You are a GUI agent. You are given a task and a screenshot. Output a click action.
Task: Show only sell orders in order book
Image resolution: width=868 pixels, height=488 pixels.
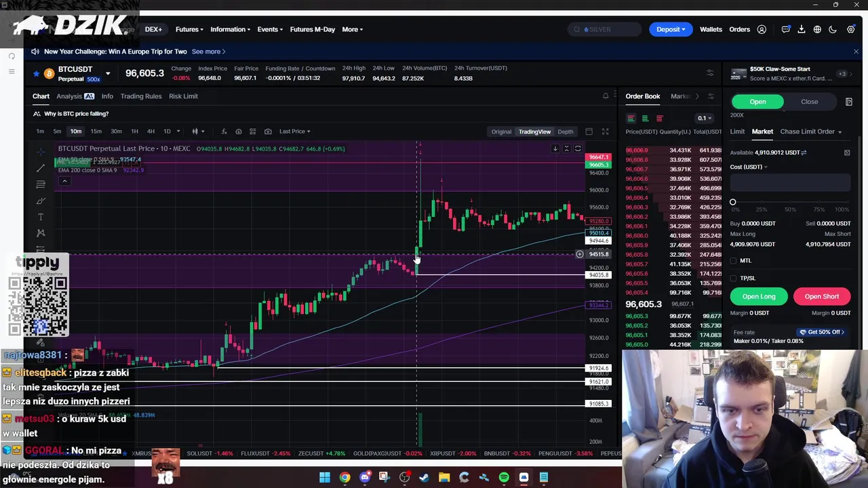659,119
